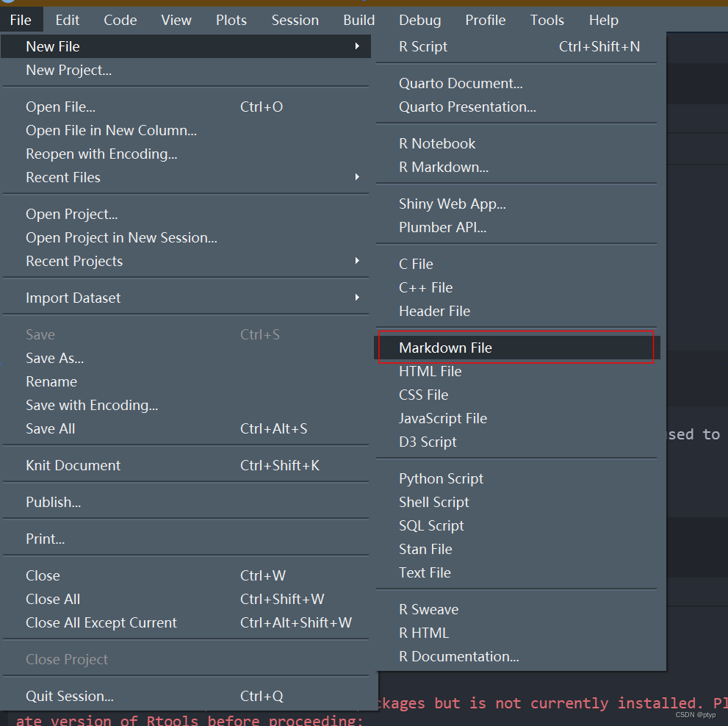Create a new Shell Script

click(516, 502)
